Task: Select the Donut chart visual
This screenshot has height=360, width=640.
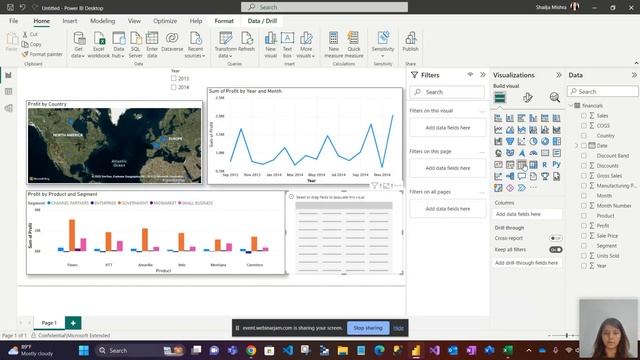Action: click(545, 142)
